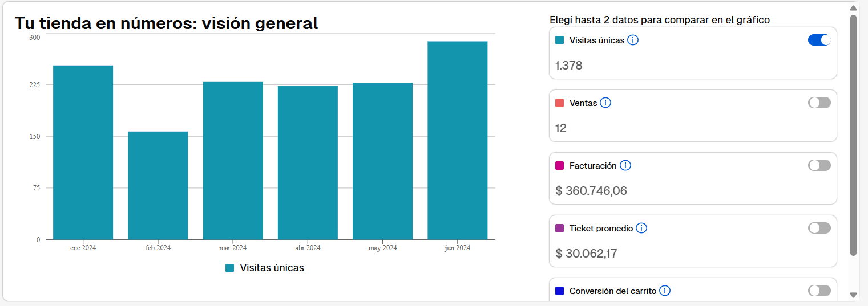Click the Facturación info icon
Image resolution: width=868 pixels, height=306 pixels.
[625, 165]
